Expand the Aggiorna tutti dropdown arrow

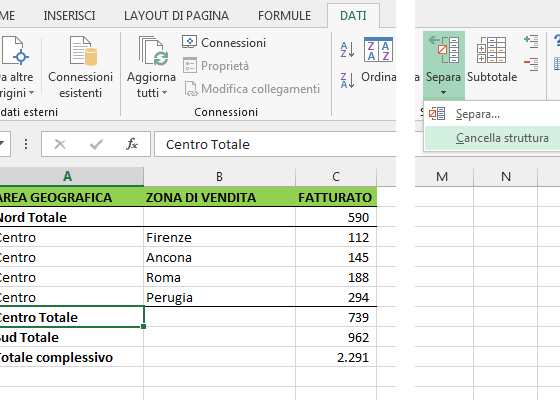[x=164, y=93]
